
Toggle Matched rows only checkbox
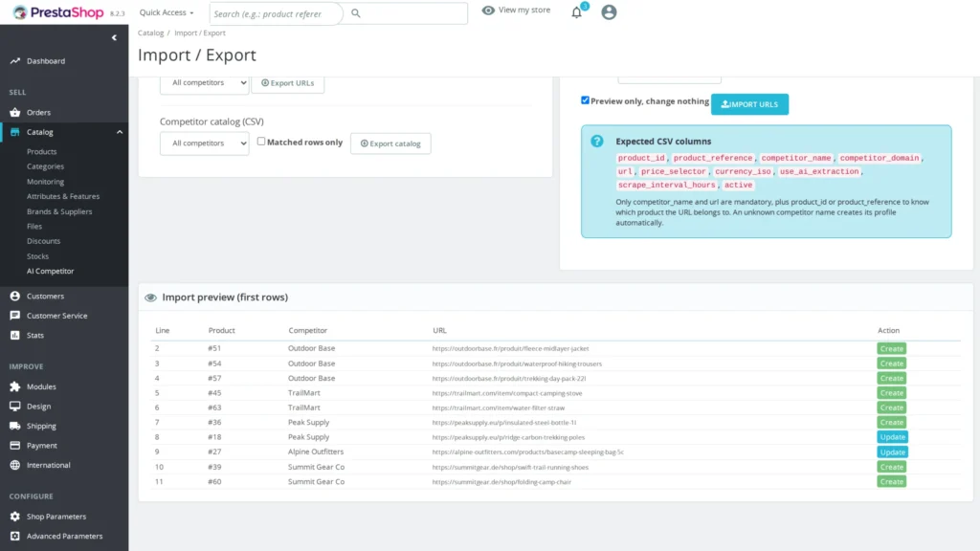tap(261, 142)
